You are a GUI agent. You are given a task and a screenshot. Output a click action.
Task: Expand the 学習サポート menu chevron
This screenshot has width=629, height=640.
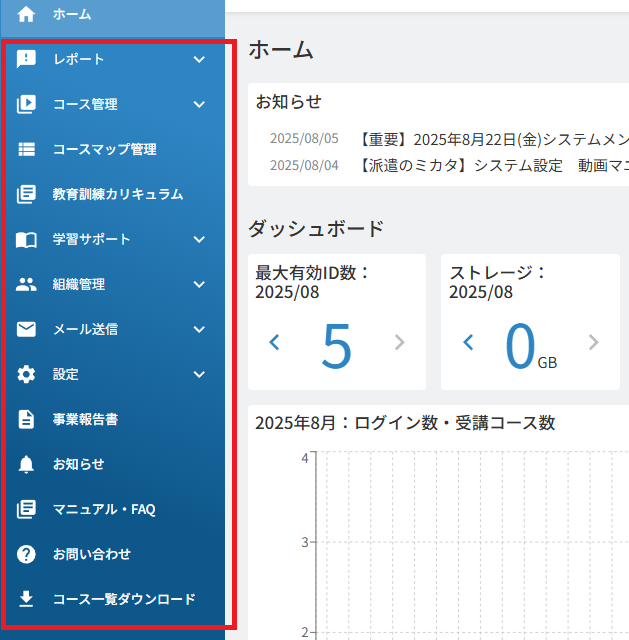(x=199, y=240)
